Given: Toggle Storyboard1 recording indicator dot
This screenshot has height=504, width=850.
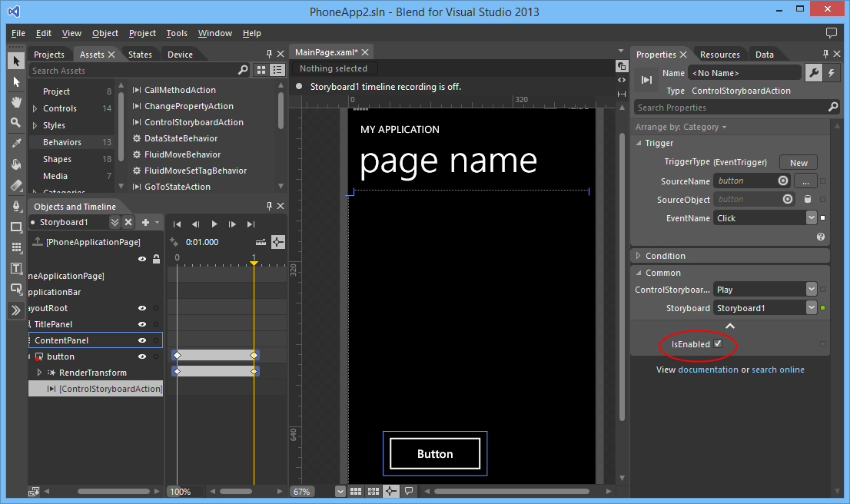Looking at the screenshot, I should click(32, 222).
